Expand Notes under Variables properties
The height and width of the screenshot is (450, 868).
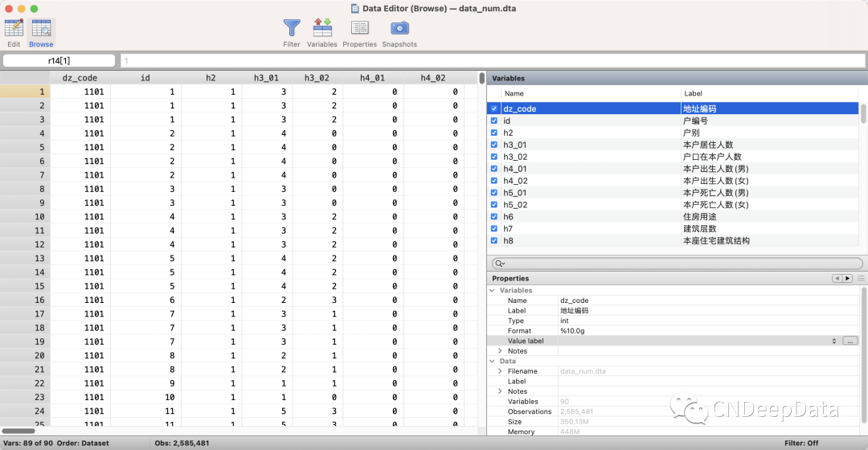[500, 351]
